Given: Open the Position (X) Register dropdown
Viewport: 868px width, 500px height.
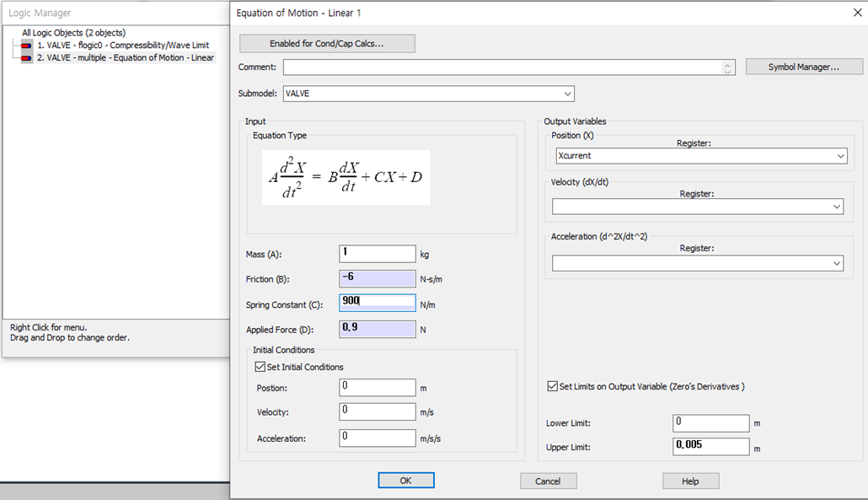Looking at the screenshot, I should [840, 156].
